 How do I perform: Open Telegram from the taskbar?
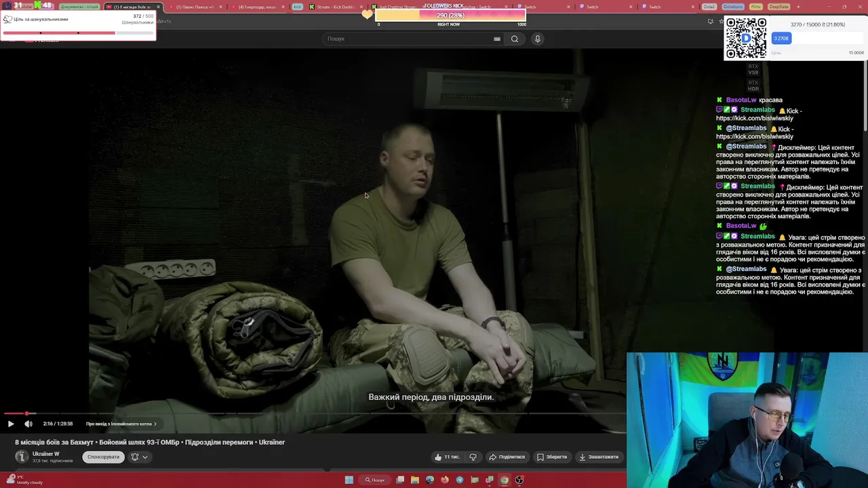click(460, 480)
